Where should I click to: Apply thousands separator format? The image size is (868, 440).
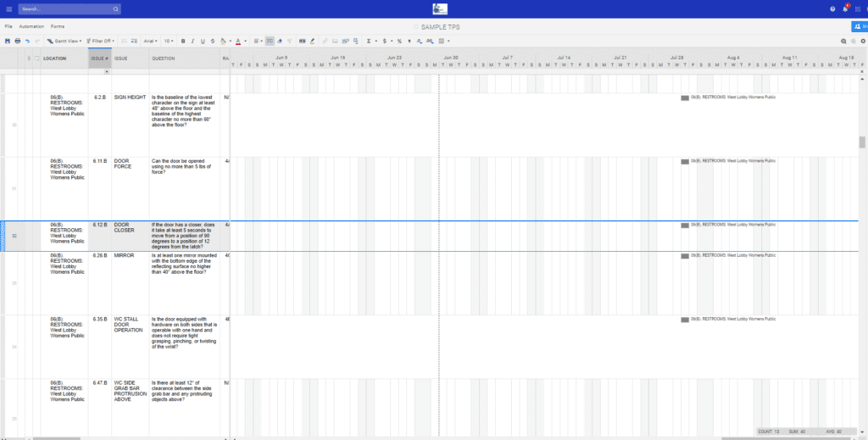tap(409, 41)
